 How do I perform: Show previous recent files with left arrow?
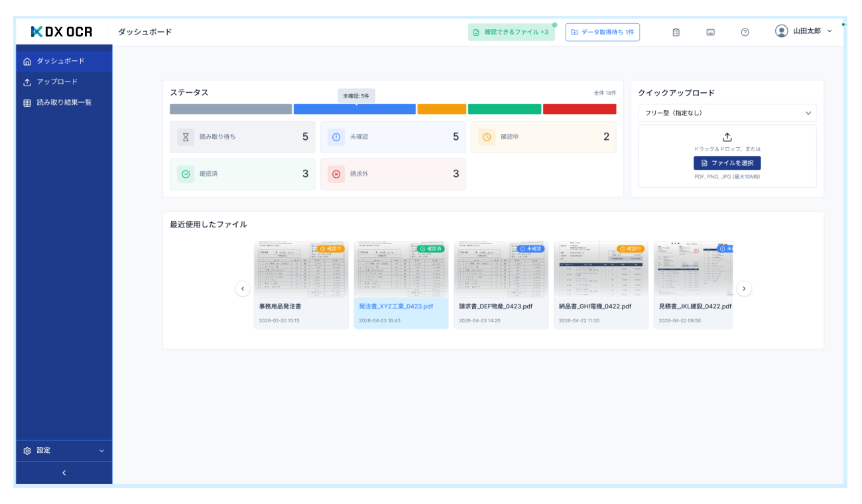point(243,288)
